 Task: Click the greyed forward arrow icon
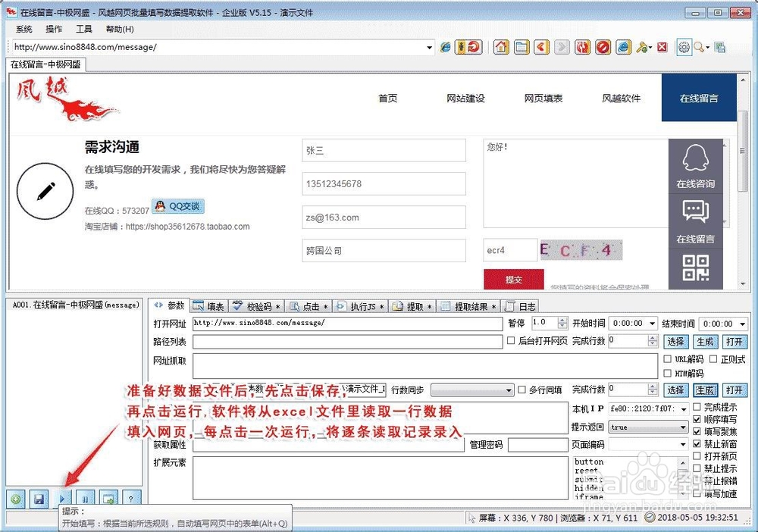(x=561, y=47)
